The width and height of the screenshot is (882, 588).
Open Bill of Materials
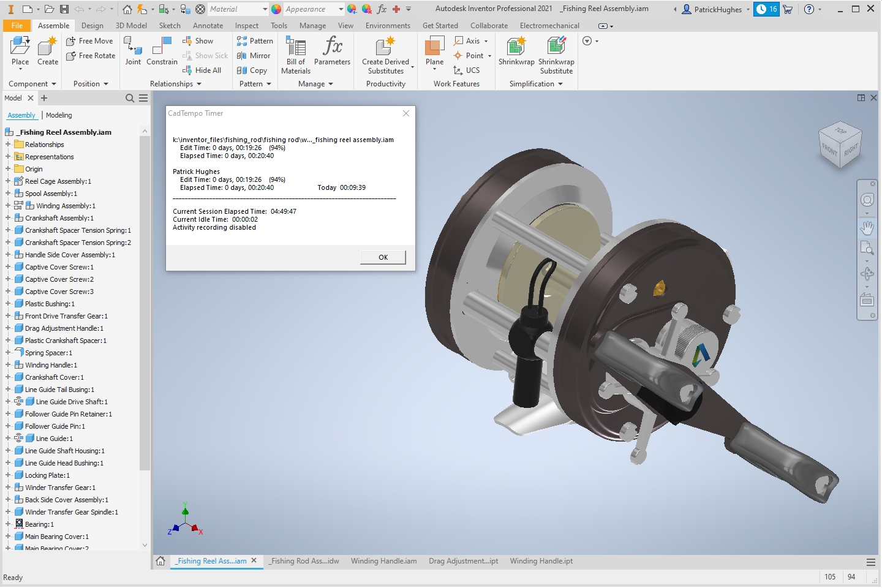[x=296, y=55]
